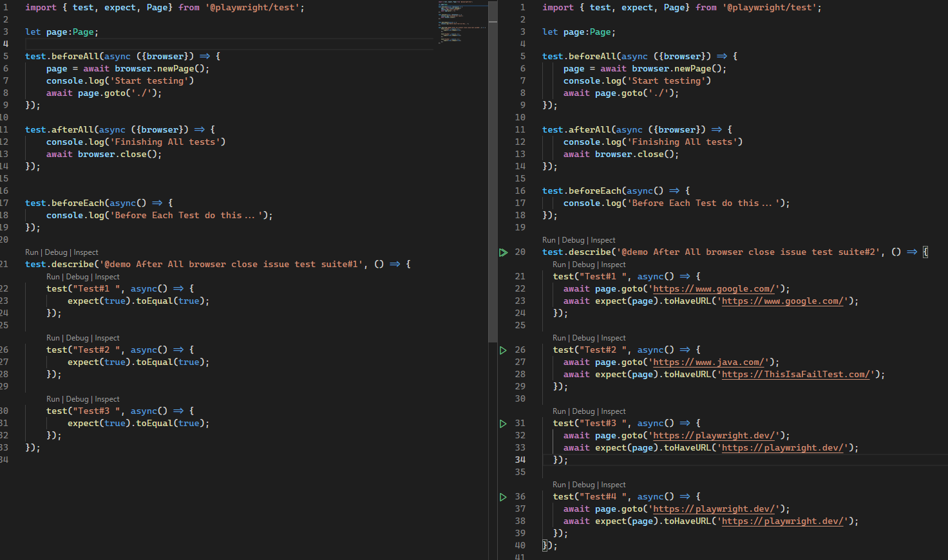Viewport: 948px width, 560px height.
Task: Click Debug above the suite#1 describe block
Action: [56, 252]
